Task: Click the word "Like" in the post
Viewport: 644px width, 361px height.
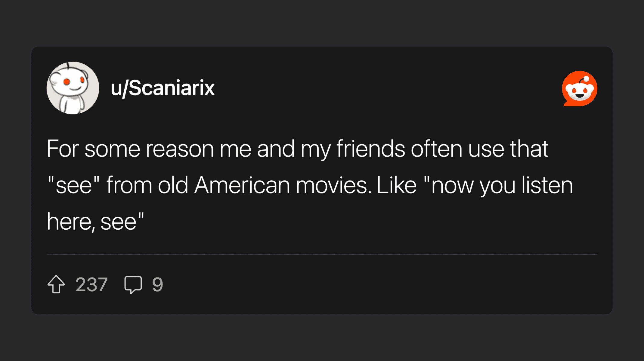Action: (x=396, y=185)
